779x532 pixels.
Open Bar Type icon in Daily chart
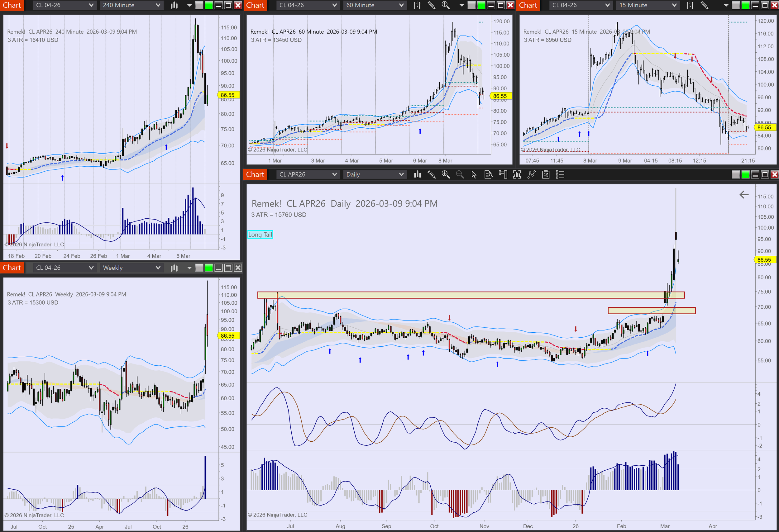point(417,174)
